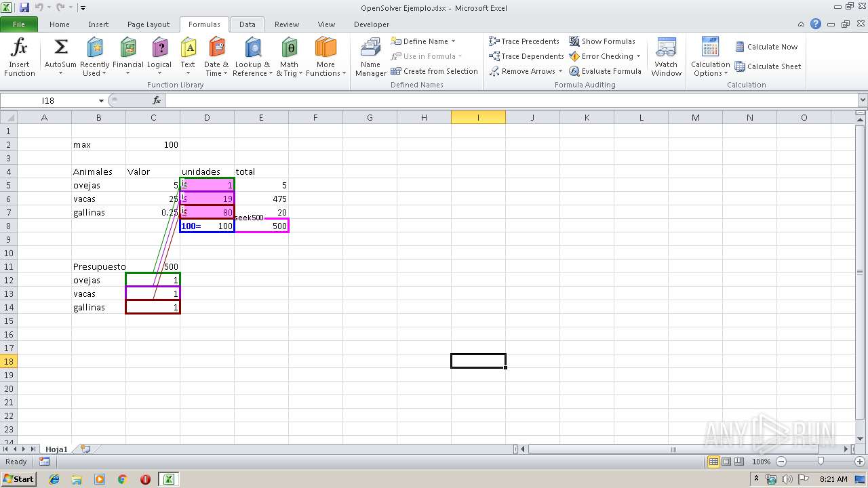
Task: Open Calculation Options dropdown
Action: [710, 57]
